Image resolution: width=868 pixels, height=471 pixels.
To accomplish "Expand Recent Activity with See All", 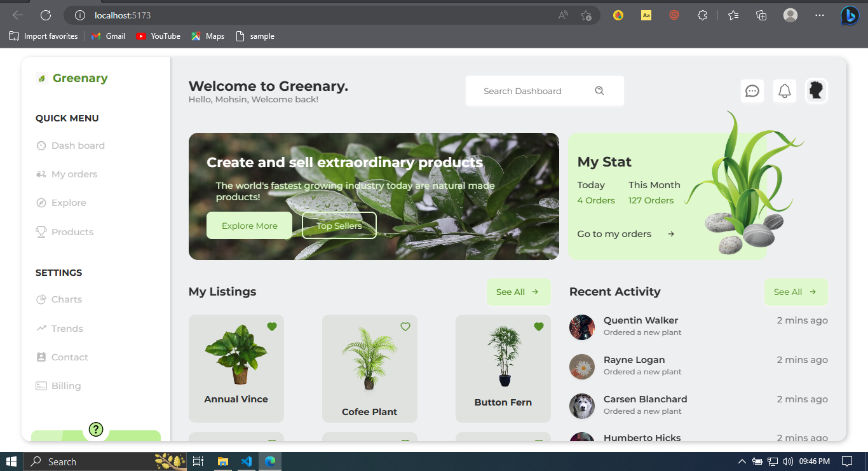I will 796,291.
